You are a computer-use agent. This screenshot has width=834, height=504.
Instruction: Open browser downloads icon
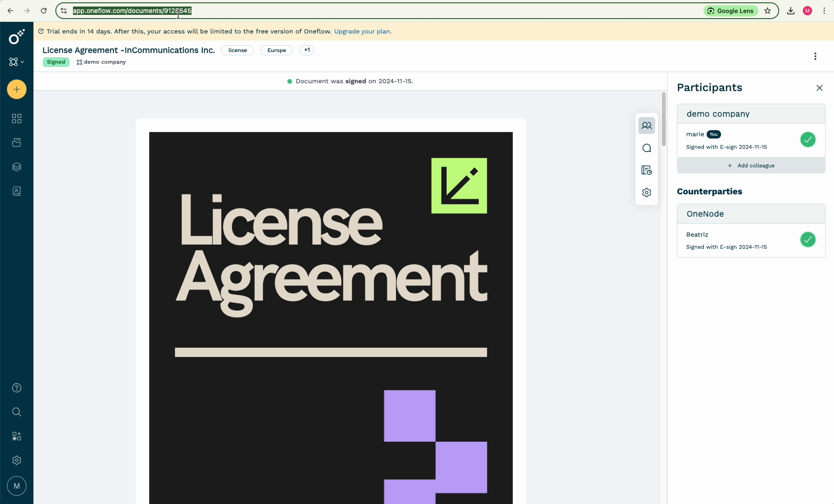coord(791,11)
